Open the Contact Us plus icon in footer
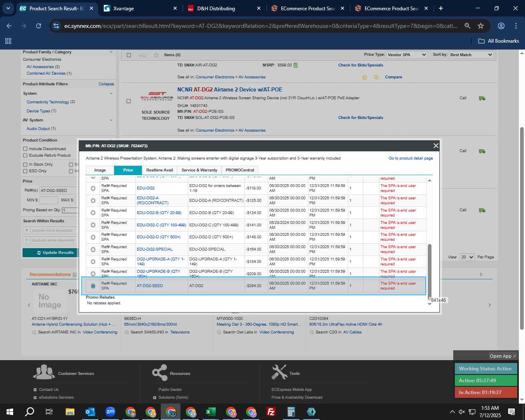 [35, 390]
